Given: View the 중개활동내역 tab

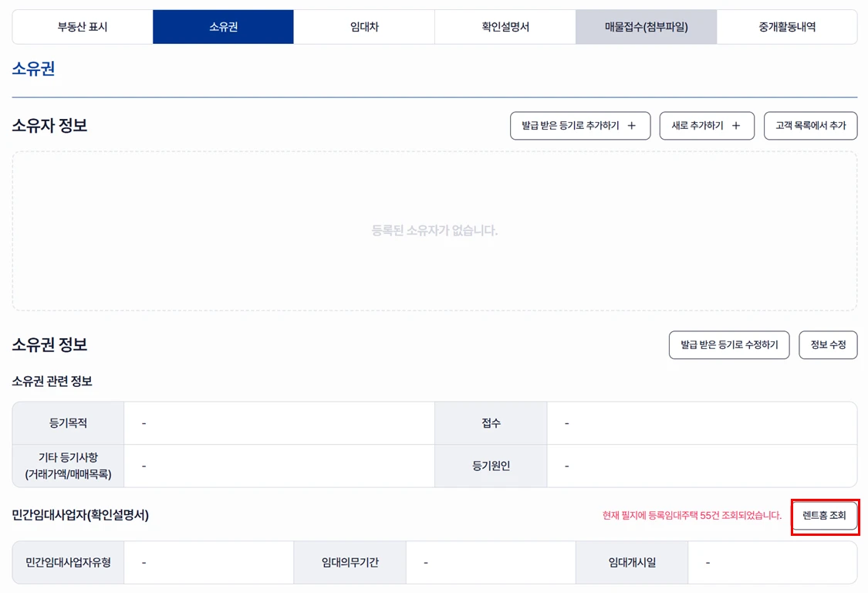Looking at the screenshot, I should point(787,27).
